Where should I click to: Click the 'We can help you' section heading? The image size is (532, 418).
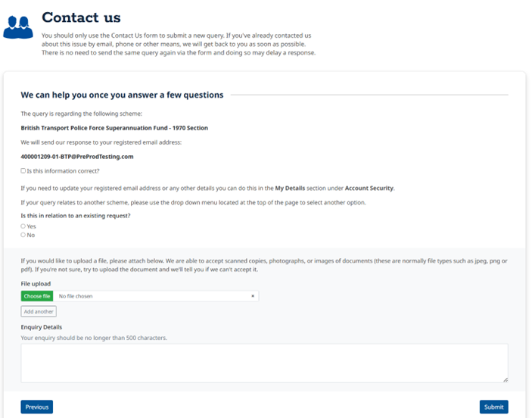(x=122, y=95)
